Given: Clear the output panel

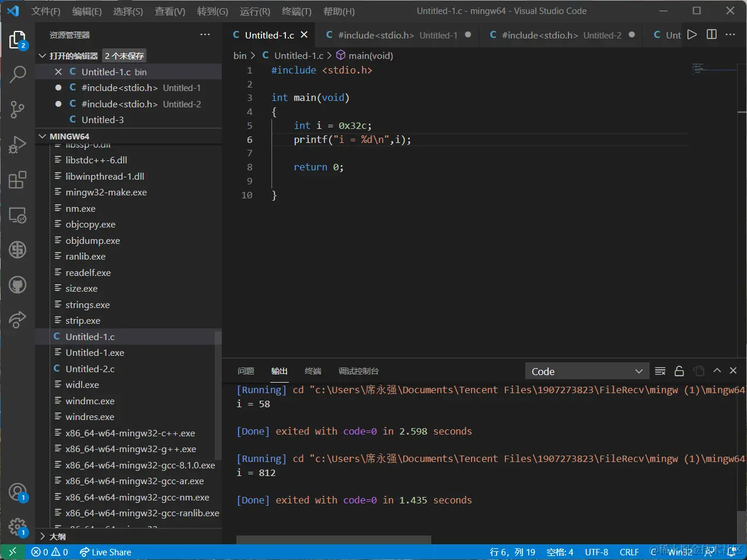Looking at the screenshot, I should coord(660,371).
